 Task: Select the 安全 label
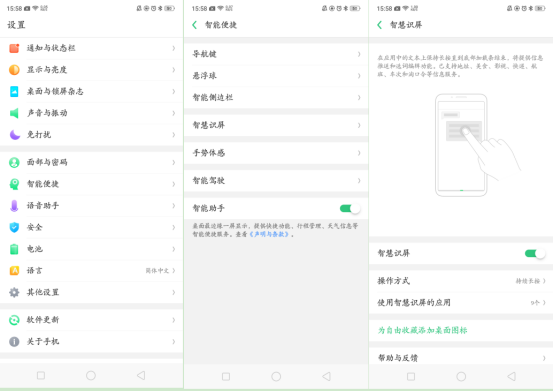(x=35, y=227)
